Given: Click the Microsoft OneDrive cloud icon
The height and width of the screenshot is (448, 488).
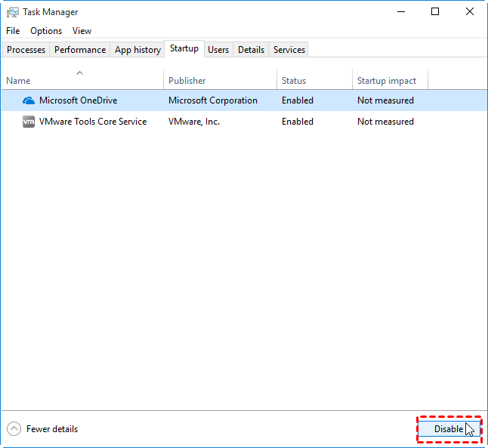Looking at the screenshot, I should click(x=29, y=100).
